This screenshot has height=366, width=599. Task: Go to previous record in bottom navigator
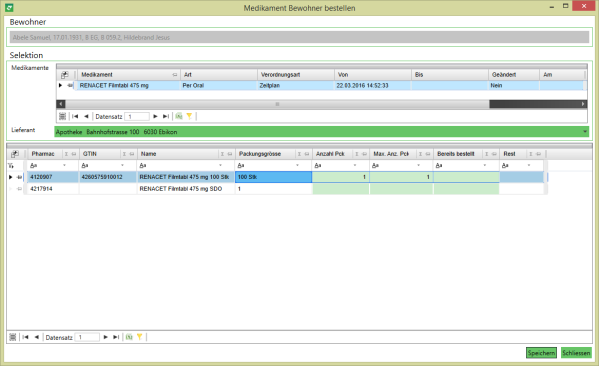pos(37,337)
